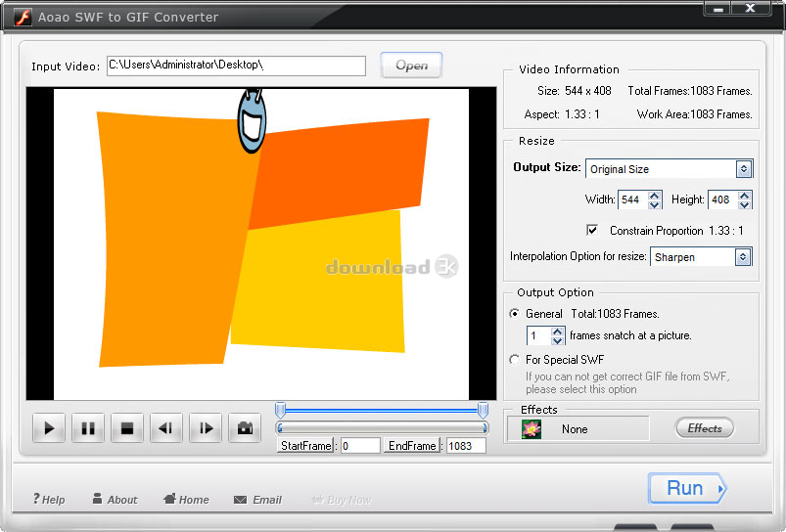This screenshot has width=786, height=532.
Task: Play the SWF preview
Action: point(49,428)
